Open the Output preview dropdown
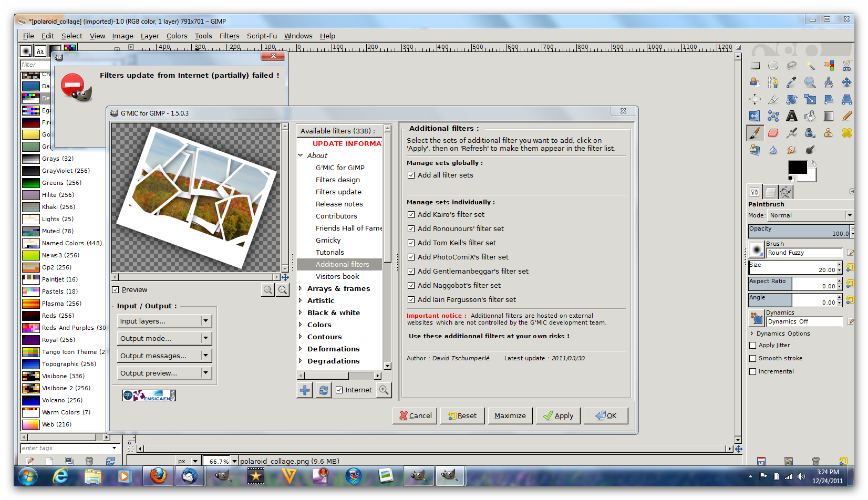 (164, 373)
